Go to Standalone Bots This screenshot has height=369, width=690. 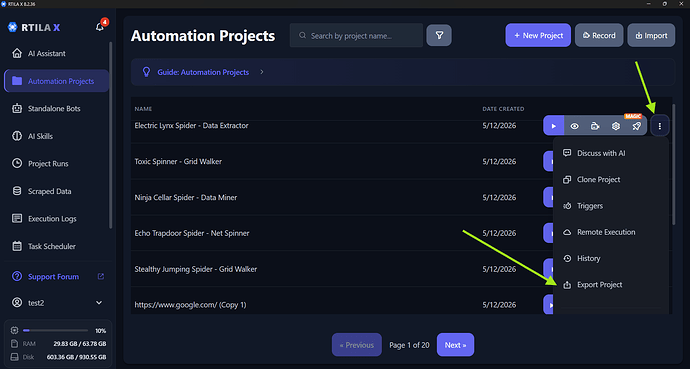(x=56, y=109)
